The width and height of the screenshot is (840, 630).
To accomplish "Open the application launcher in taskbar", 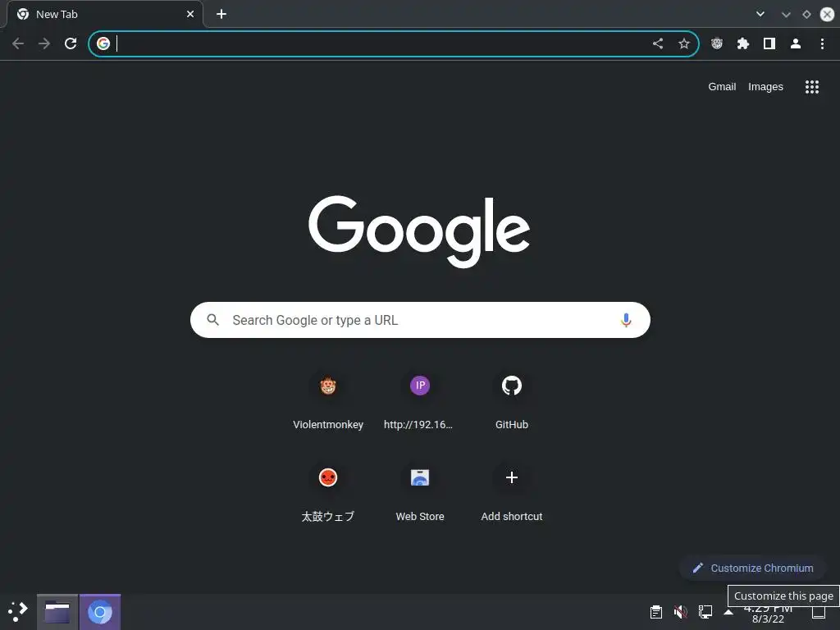I will pyautogui.click(x=18, y=612).
